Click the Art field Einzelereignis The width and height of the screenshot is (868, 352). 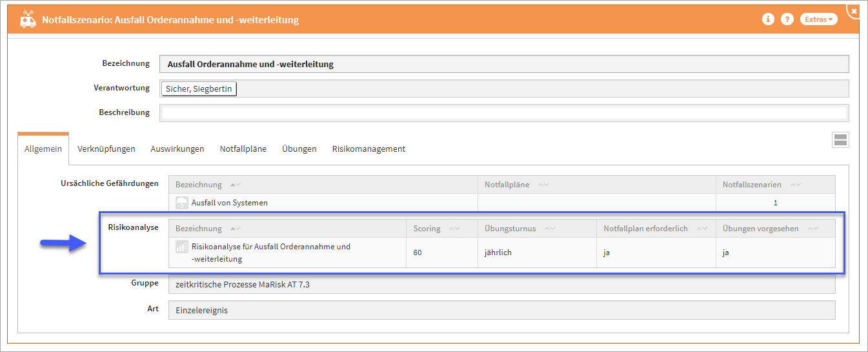tap(501, 310)
